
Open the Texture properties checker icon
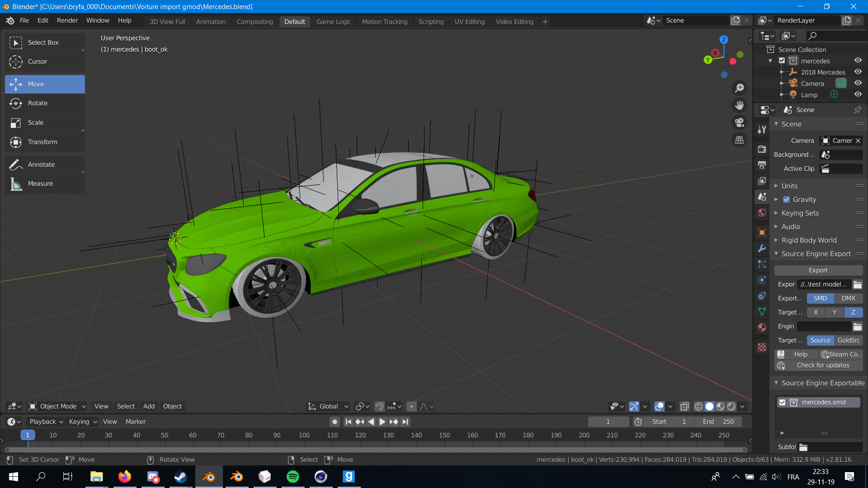click(x=762, y=347)
